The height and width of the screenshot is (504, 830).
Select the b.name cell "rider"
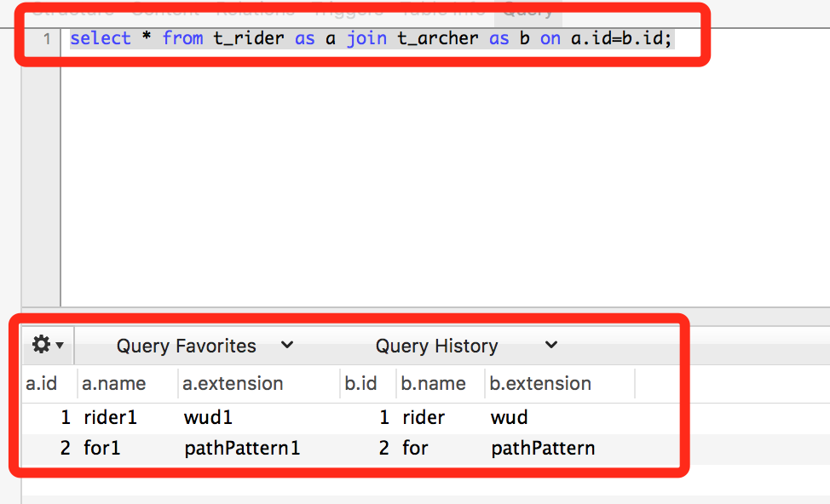(x=424, y=417)
